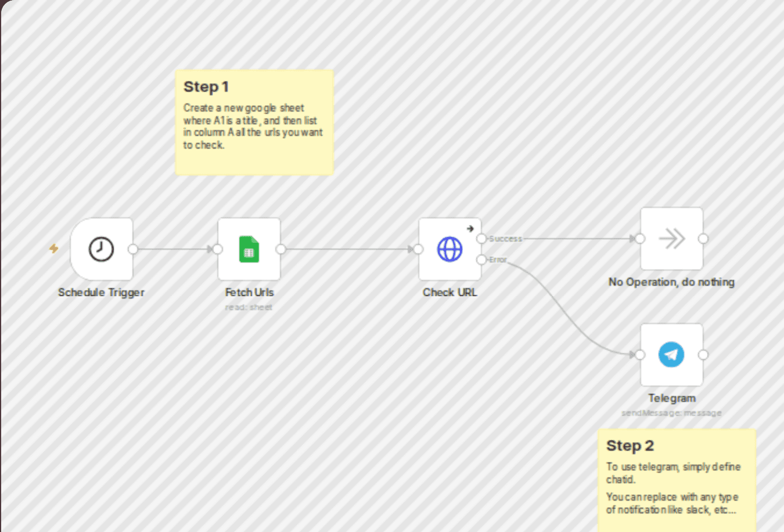Click the lightning bolt trigger indicator
This screenshot has height=532, width=784.
click(x=54, y=249)
